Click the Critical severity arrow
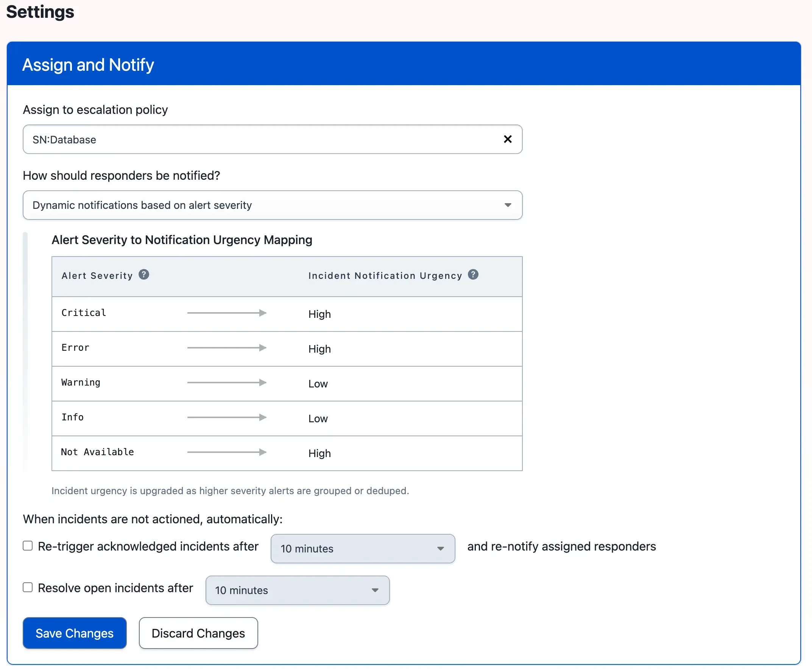This screenshot has height=672, width=812. click(x=227, y=313)
